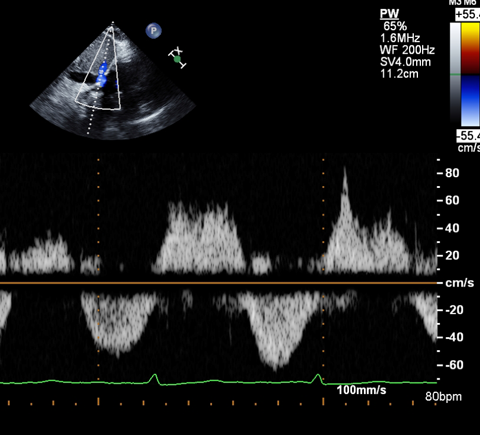Click the deepest negative waveform trough
480x435 pixels.
click(x=275, y=367)
